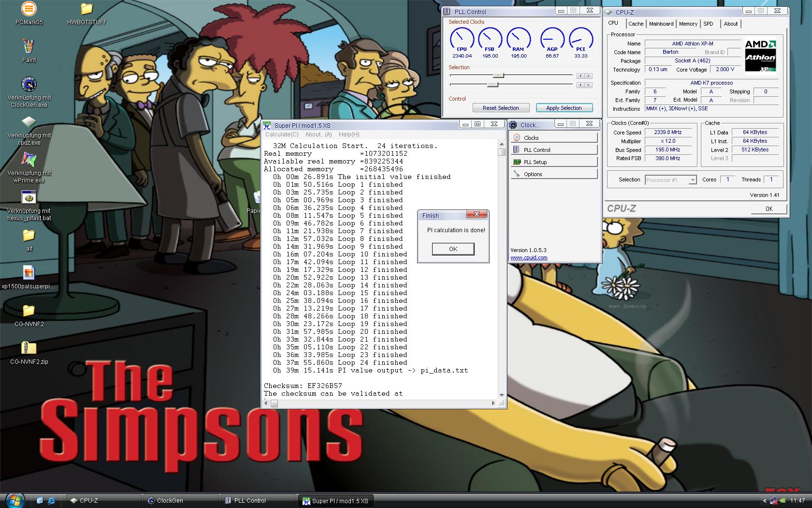The image size is (812, 508).
Task: Click the lower slider's left decrement arrow
Action: pyautogui.click(x=580, y=85)
